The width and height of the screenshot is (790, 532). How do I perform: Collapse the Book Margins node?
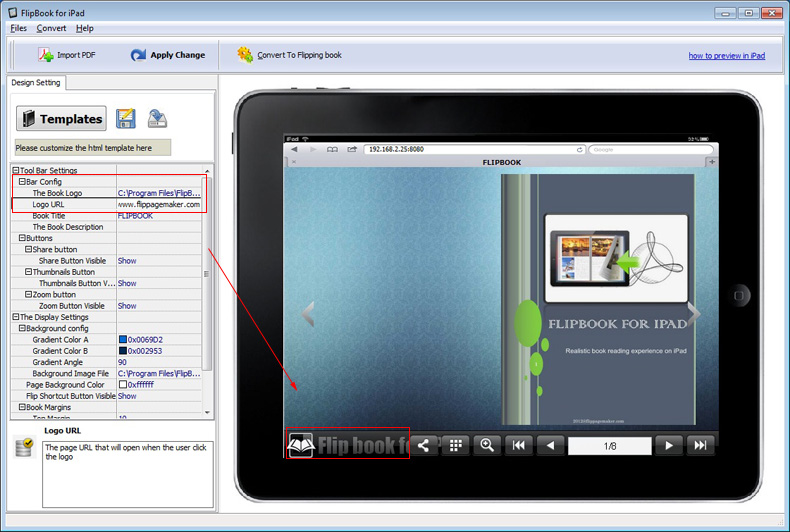click(x=22, y=407)
